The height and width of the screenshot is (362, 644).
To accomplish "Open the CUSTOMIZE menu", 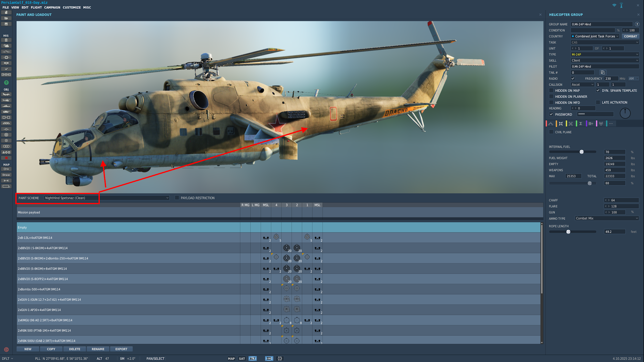I will pyautogui.click(x=72, y=7).
